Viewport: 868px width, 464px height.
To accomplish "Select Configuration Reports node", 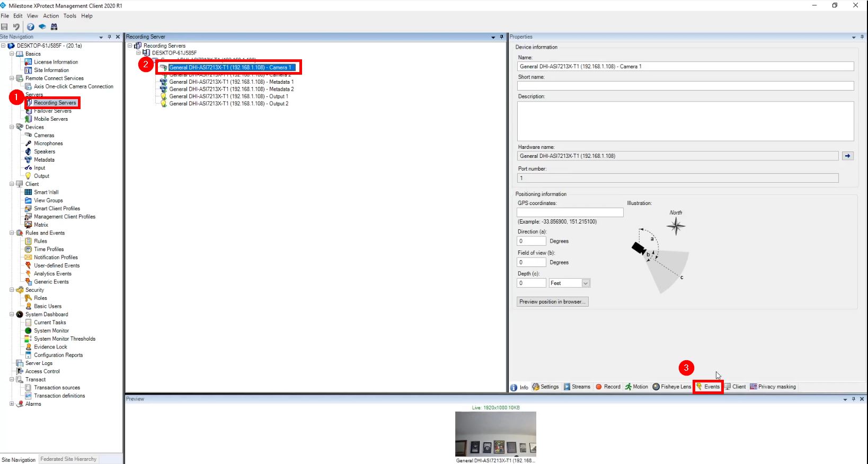I will (58, 355).
